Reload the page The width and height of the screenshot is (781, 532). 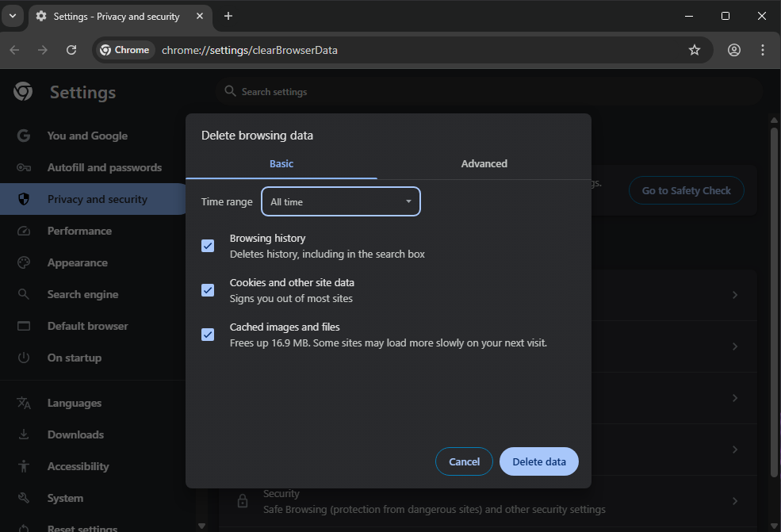tap(71, 50)
